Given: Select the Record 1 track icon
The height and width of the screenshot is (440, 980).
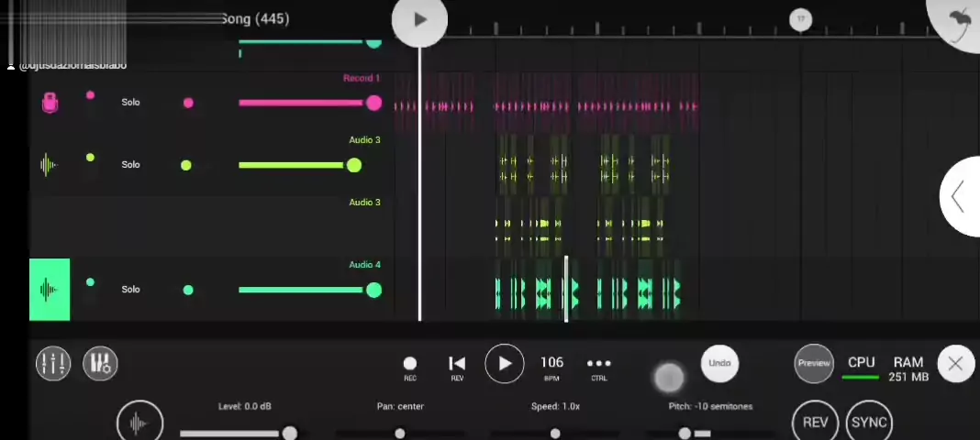Looking at the screenshot, I should [x=50, y=103].
